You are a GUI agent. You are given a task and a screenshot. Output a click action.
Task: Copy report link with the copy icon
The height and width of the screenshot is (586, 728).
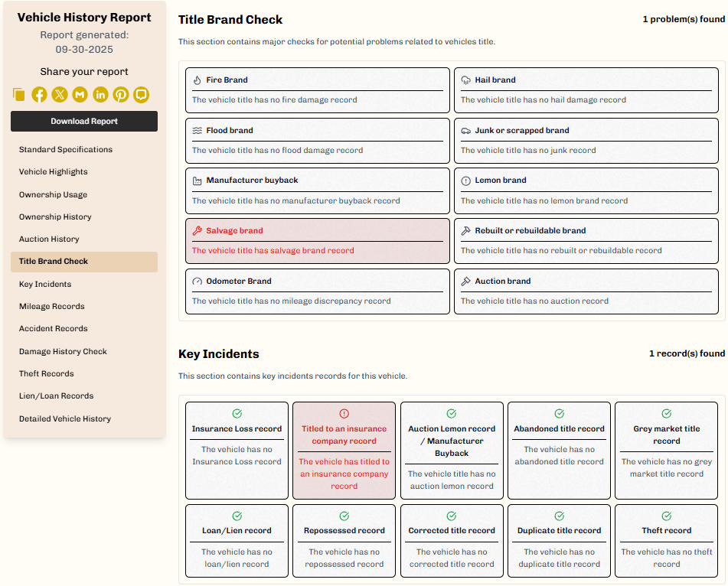tap(18, 95)
